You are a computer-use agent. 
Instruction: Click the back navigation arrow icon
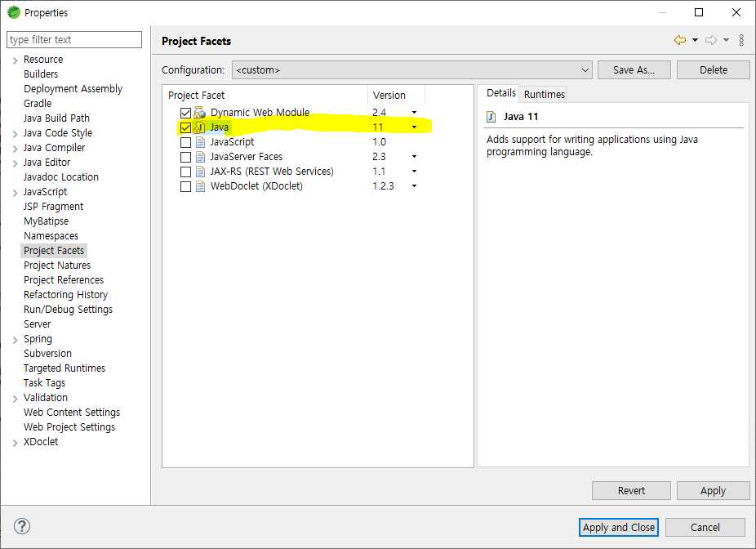(680, 40)
